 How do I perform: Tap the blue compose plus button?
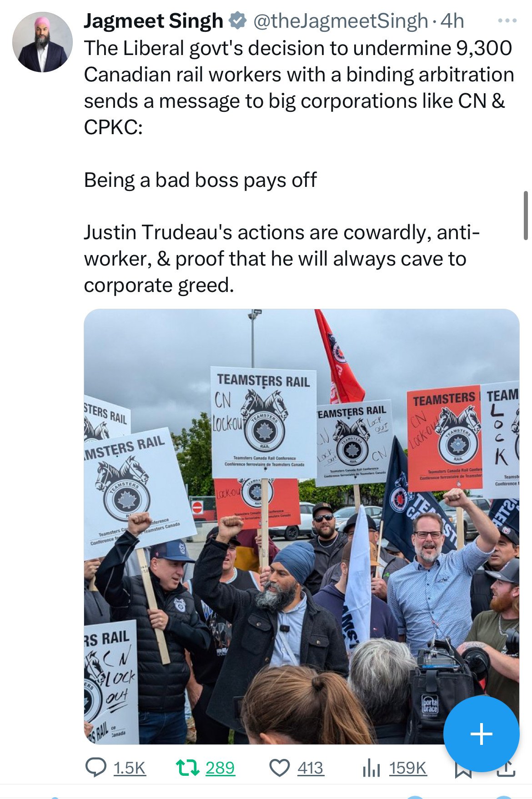[x=481, y=734]
